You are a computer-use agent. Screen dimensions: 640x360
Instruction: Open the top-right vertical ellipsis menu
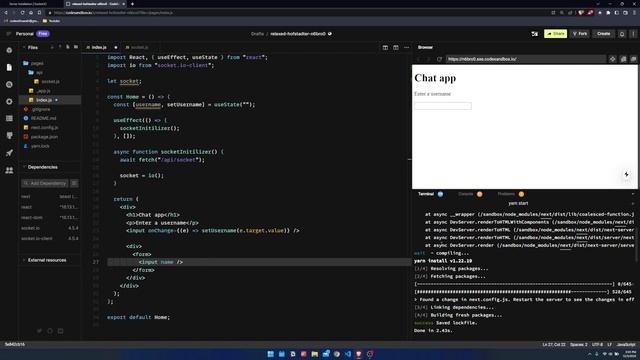pos(633,34)
